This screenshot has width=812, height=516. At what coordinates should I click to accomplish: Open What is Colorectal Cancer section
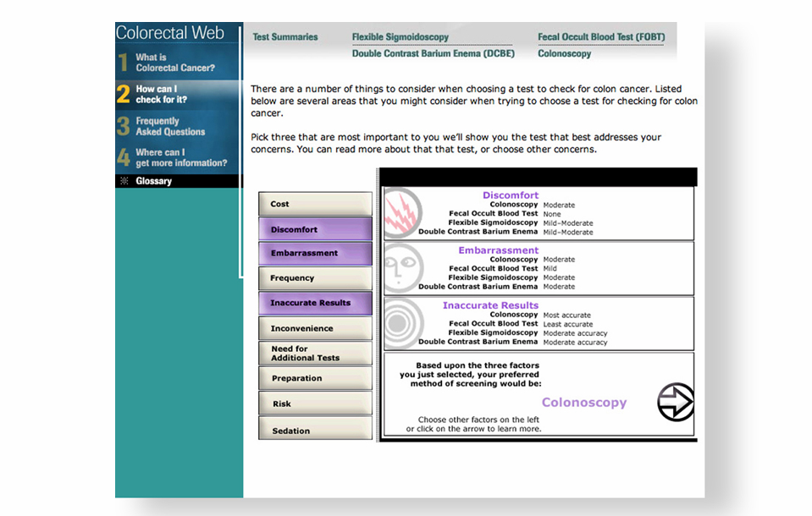[x=175, y=63]
